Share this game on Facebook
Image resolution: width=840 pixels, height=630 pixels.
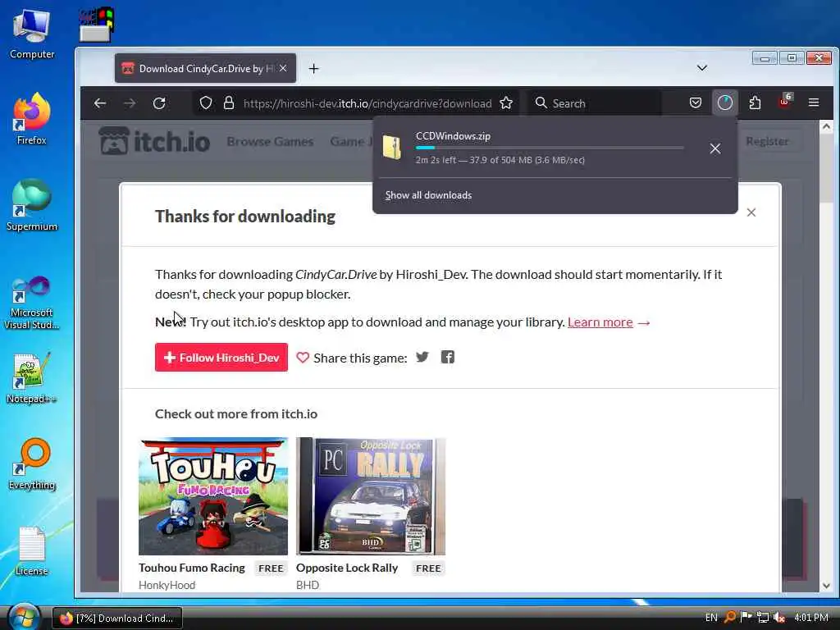tap(448, 357)
